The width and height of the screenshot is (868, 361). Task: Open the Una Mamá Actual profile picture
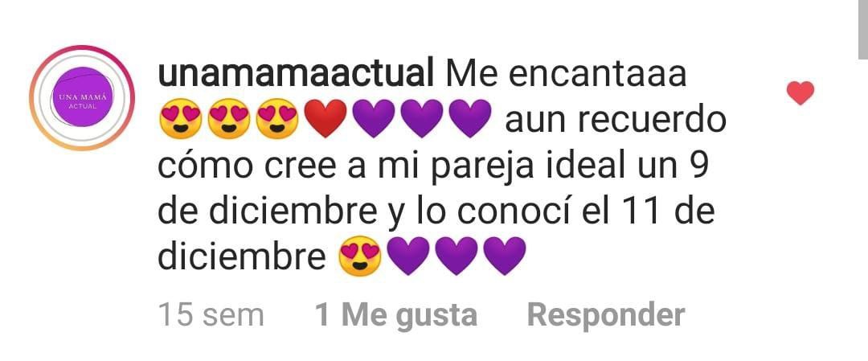82,97
